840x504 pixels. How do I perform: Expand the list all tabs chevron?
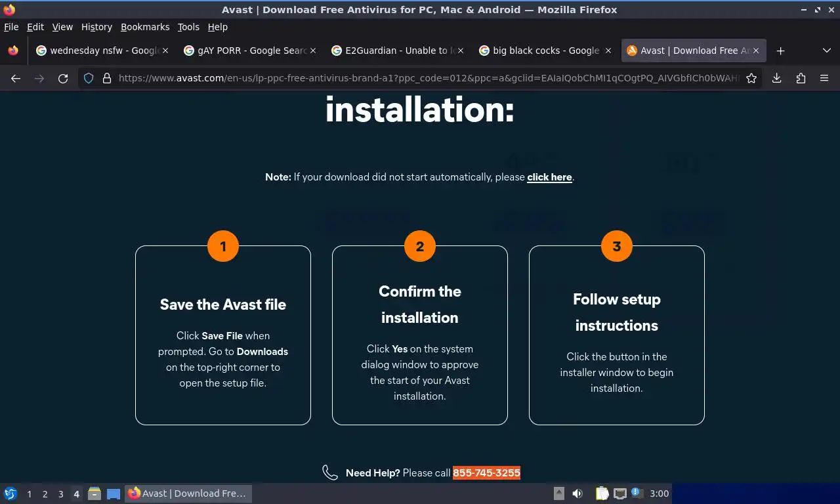coord(826,51)
